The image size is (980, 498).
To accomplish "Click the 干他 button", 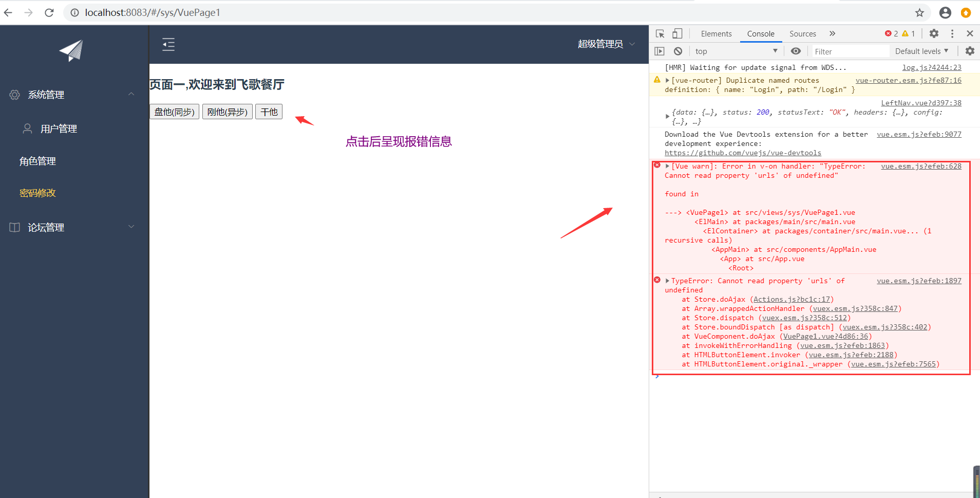I will tap(269, 112).
